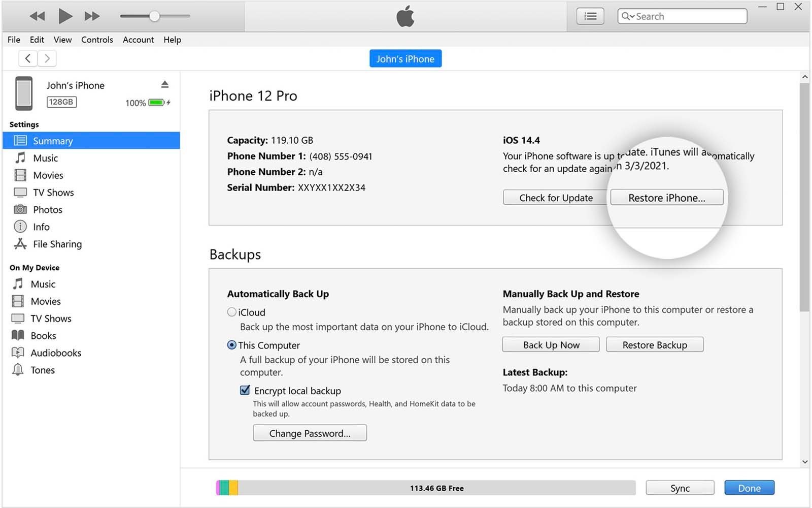Eject John's iPhone using the eject icon
This screenshot has width=812, height=508.
coord(165,84)
